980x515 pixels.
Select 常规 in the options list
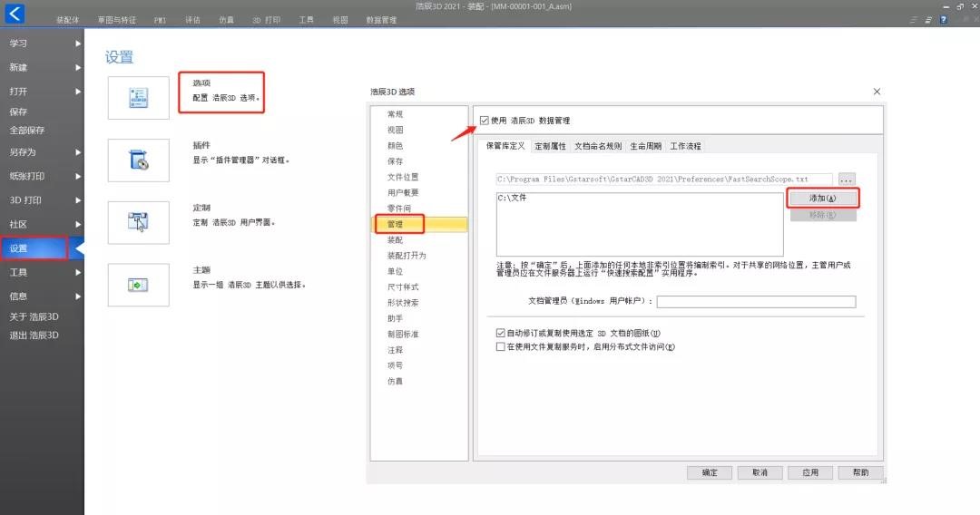click(395, 114)
